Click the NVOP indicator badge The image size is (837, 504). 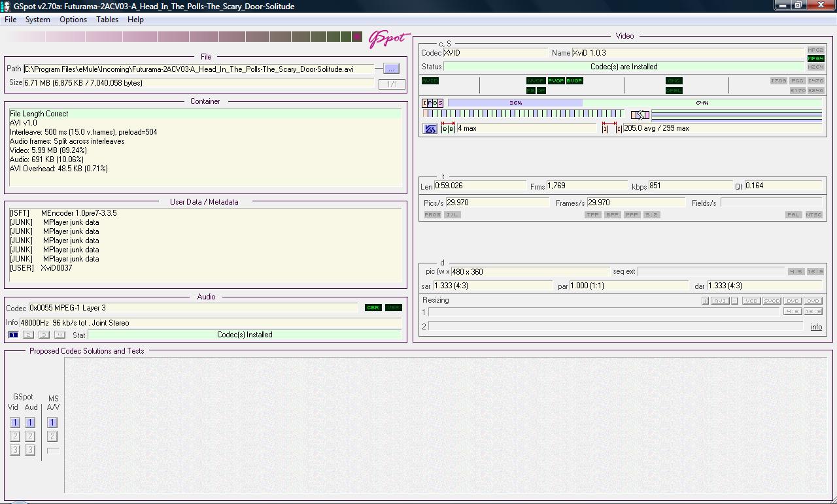tap(536, 80)
